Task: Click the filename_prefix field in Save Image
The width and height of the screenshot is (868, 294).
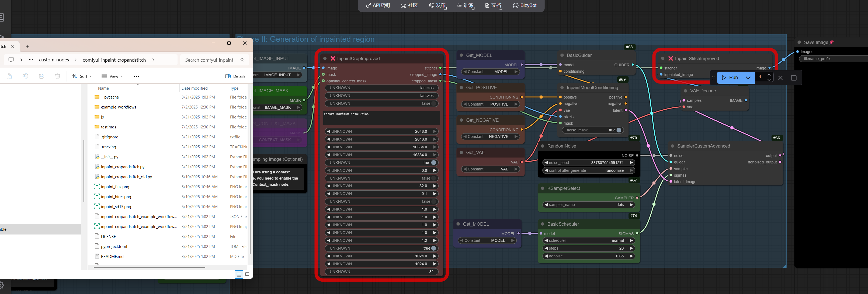Action: pos(833,59)
